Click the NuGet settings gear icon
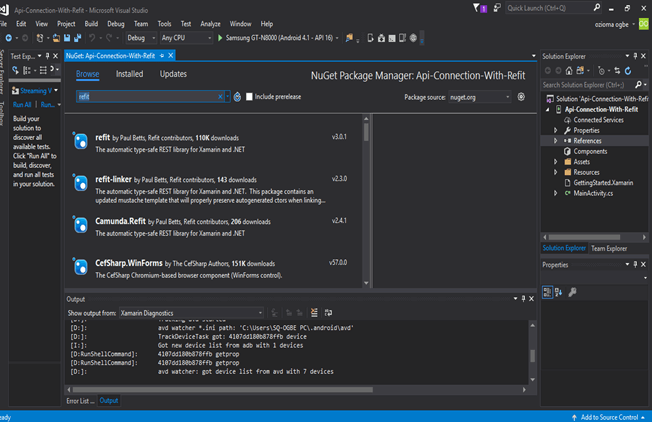The width and height of the screenshot is (652, 422). [521, 97]
